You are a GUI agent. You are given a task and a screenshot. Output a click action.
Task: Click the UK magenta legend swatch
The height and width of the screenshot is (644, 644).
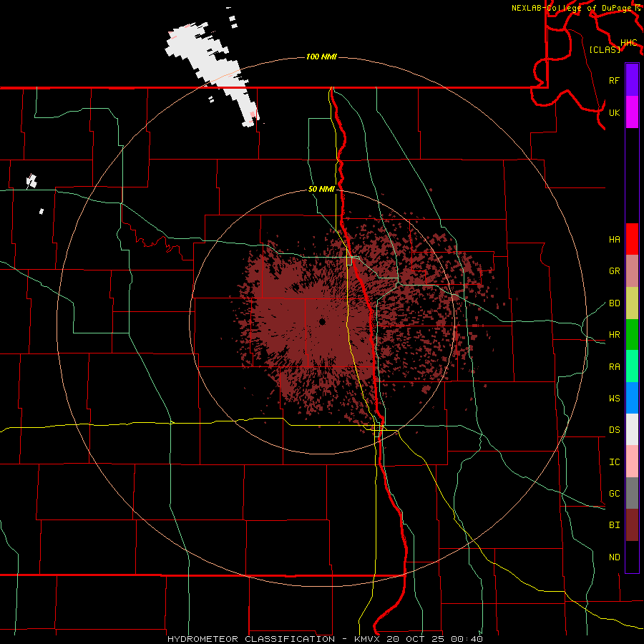coord(632,112)
